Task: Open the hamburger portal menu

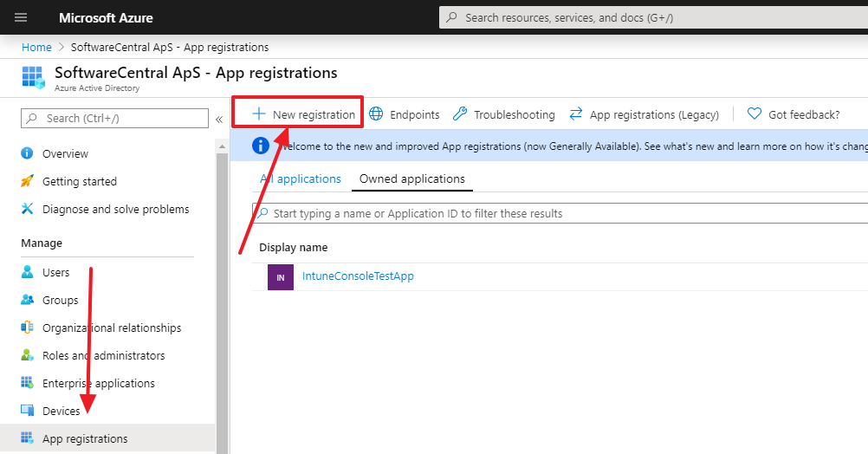Action: coord(22,17)
